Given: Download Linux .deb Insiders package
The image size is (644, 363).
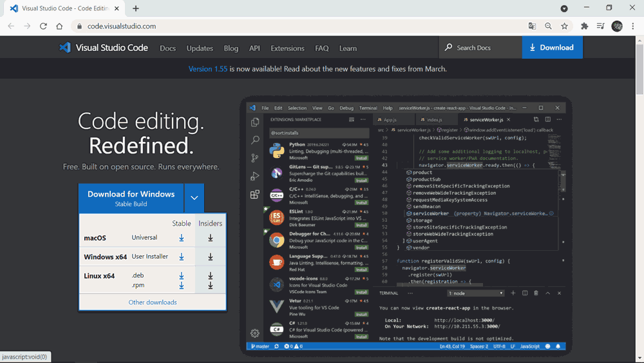Looking at the screenshot, I should pyautogui.click(x=211, y=275).
